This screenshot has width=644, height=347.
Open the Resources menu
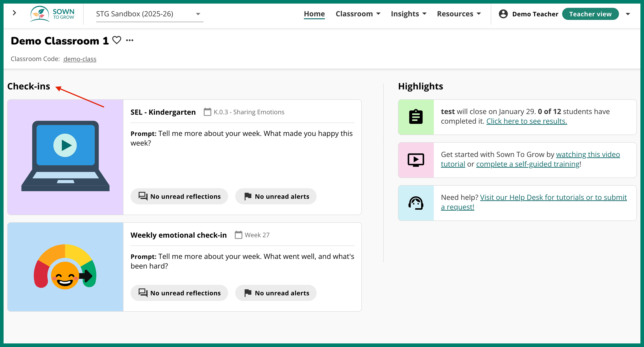tap(459, 14)
